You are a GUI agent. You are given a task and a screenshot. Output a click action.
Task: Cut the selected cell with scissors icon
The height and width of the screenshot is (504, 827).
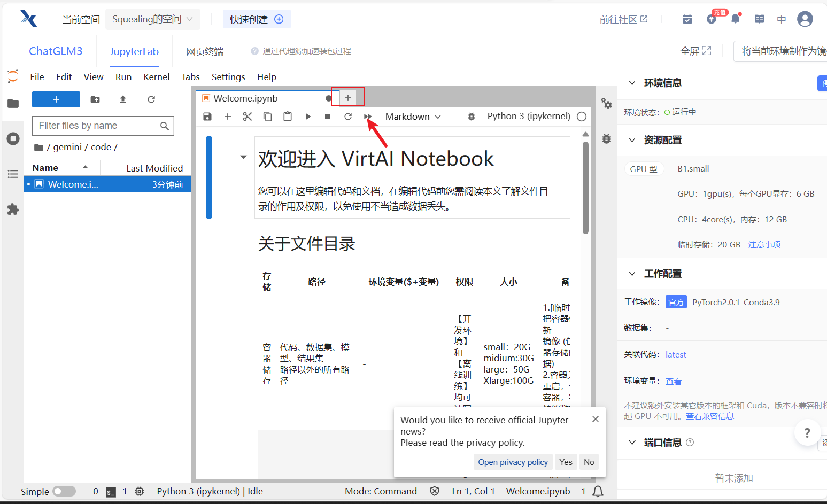pyautogui.click(x=247, y=117)
